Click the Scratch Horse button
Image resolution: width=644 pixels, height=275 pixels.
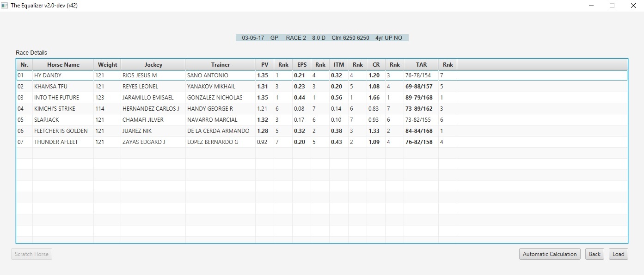coord(31,254)
